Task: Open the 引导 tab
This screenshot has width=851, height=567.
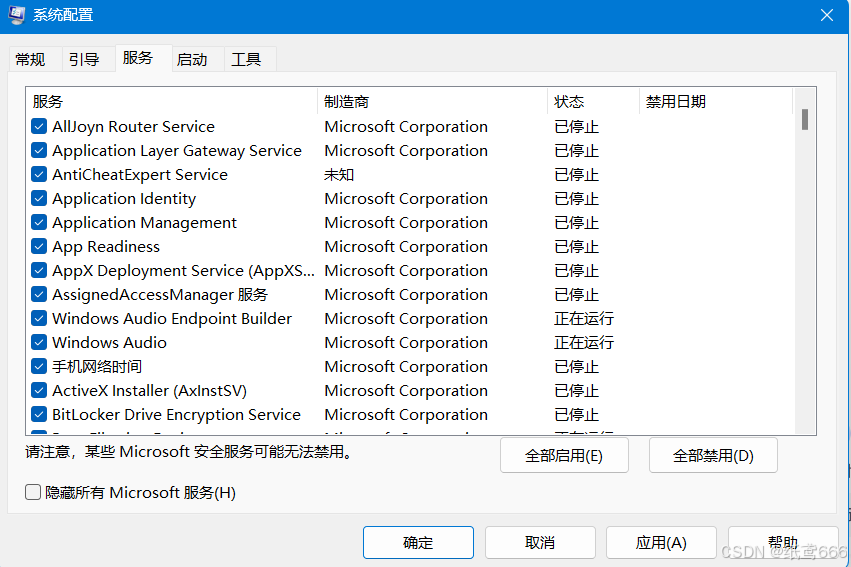Action: [84, 60]
